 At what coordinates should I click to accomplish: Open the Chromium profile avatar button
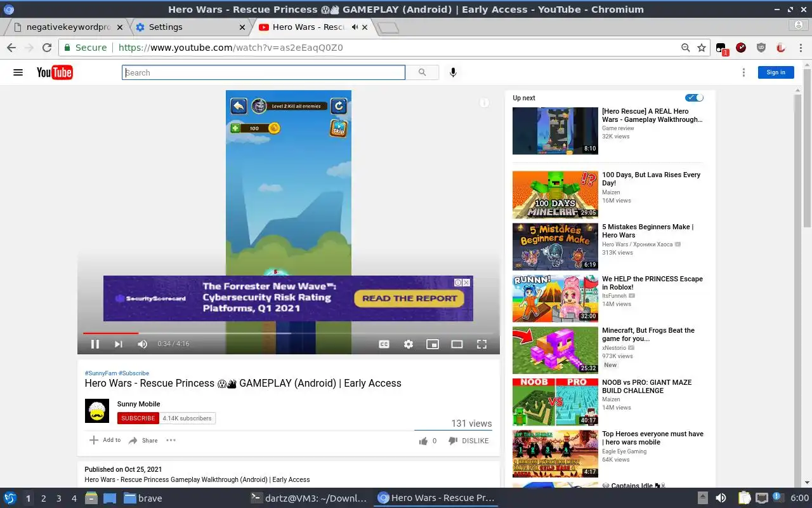click(799, 25)
